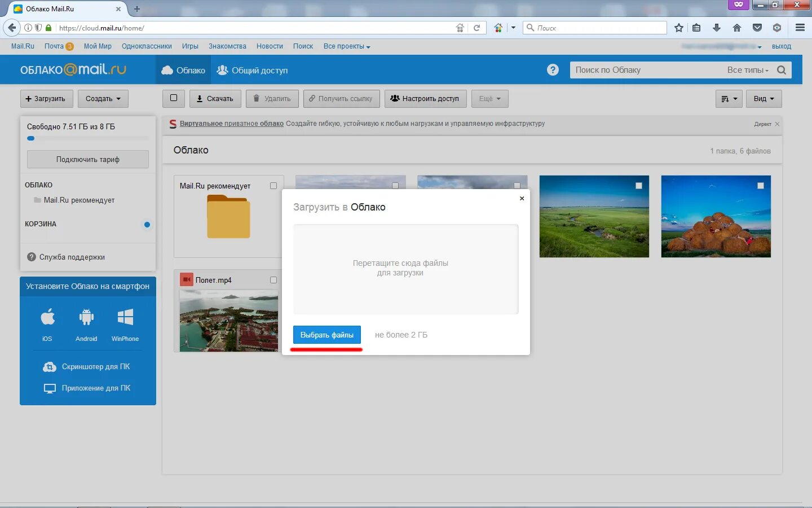Click the file drop zone area
Viewport: 812px width, 508px height.
click(x=406, y=269)
